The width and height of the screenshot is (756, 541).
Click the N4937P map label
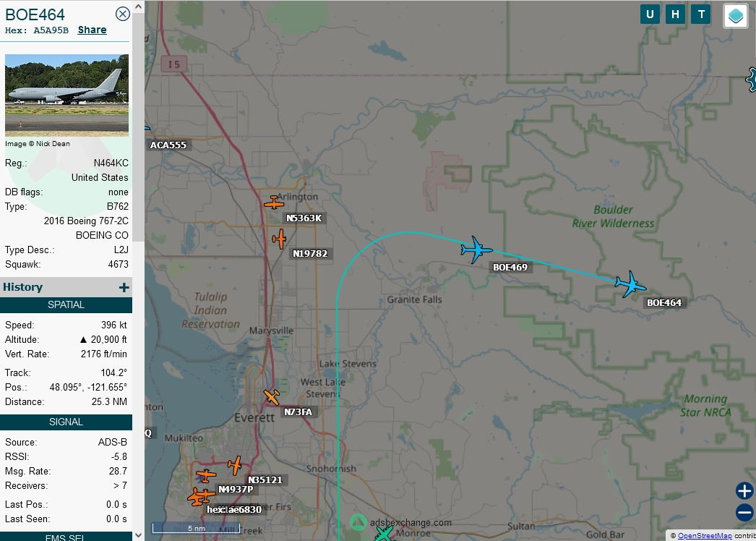click(236, 490)
